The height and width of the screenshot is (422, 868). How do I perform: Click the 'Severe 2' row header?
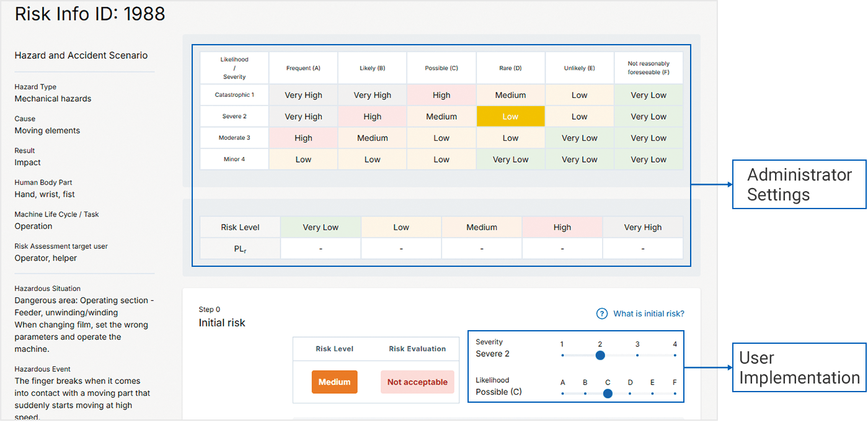pos(234,117)
